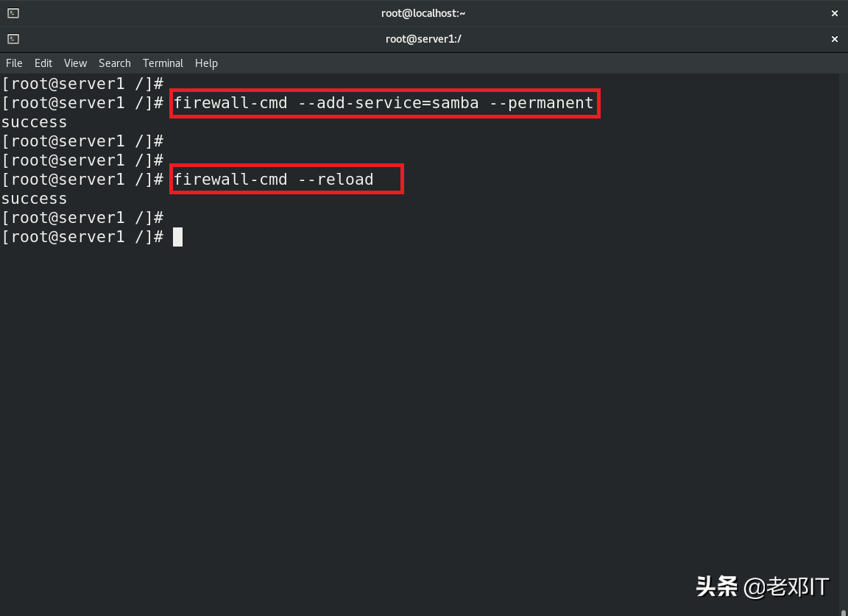This screenshot has height=616, width=848.
Task: Click the firewall-cmd --add-service=samba command text
Action: click(x=384, y=103)
